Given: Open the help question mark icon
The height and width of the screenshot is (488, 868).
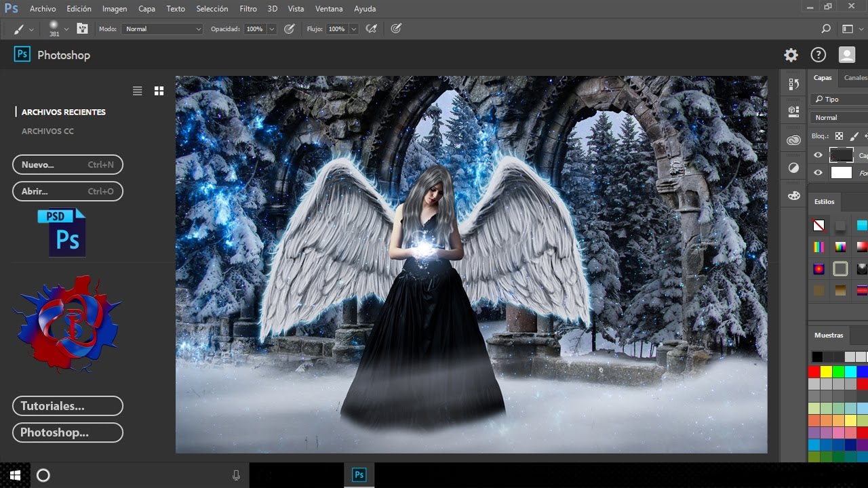Looking at the screenshot, I should click(818, 55).
